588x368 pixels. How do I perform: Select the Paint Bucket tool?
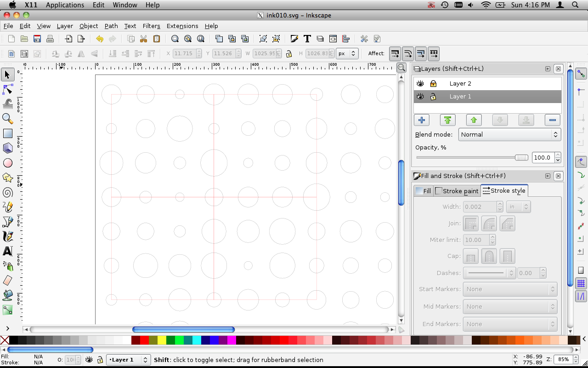tap(7, 295)
